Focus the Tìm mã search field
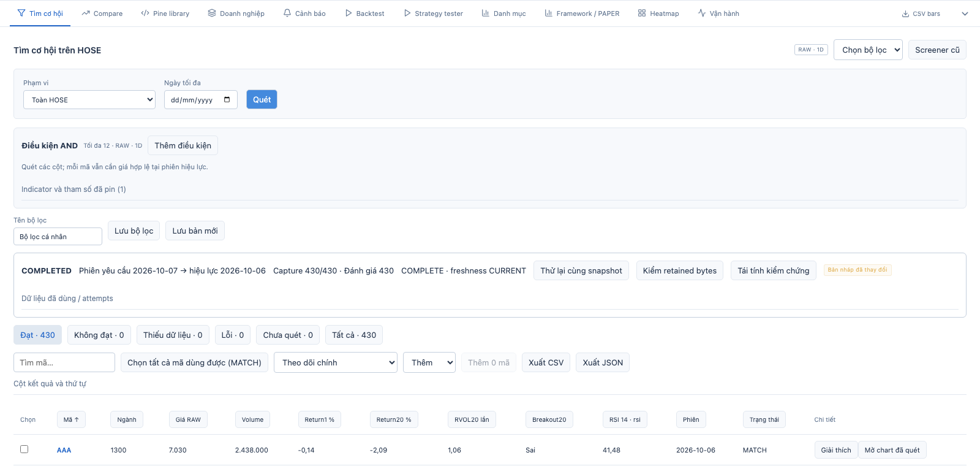980x466 pixels. (64, 362)
